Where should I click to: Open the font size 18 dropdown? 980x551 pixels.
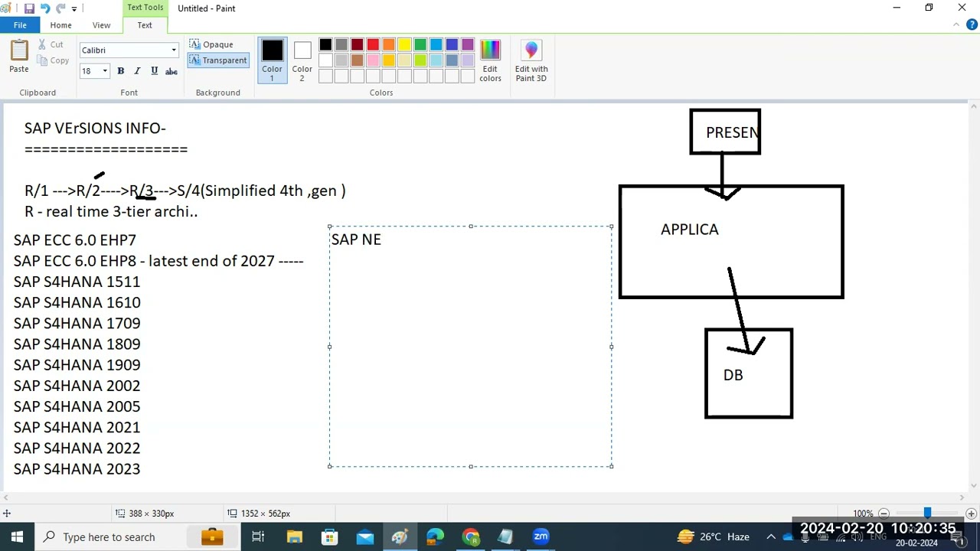104,71
